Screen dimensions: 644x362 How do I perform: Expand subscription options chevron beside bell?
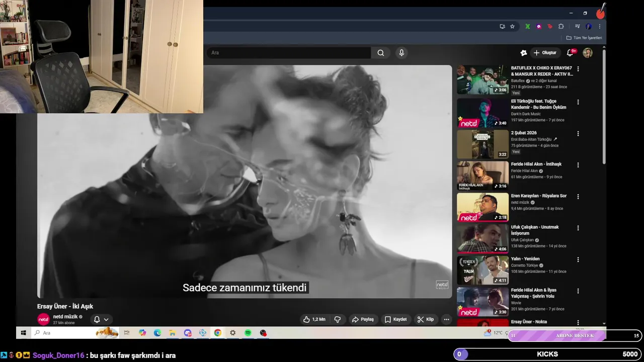[106, 319]
